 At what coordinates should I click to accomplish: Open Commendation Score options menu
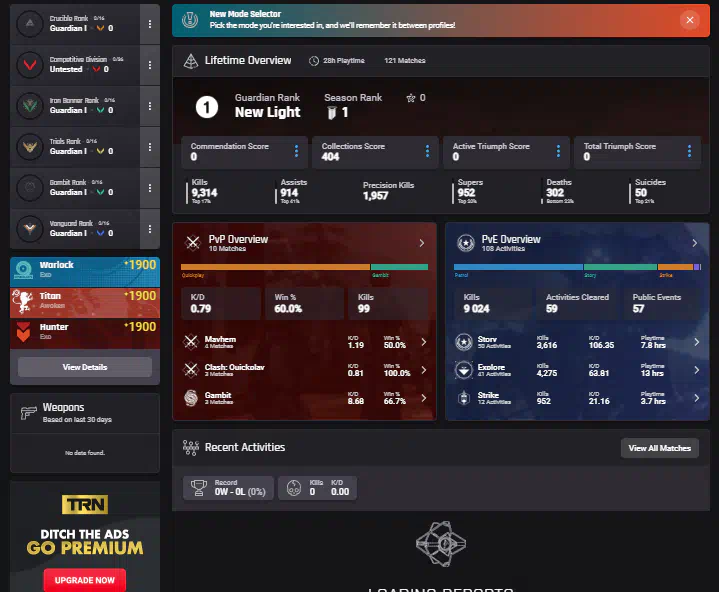[296, 151]
